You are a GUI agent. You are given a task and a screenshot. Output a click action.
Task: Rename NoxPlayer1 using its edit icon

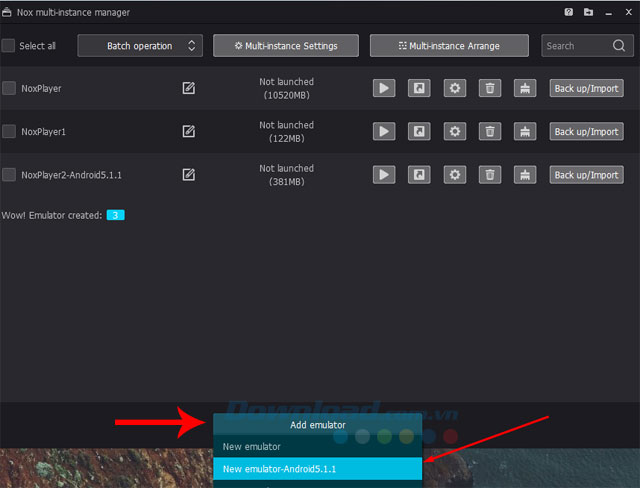point(189,131)
